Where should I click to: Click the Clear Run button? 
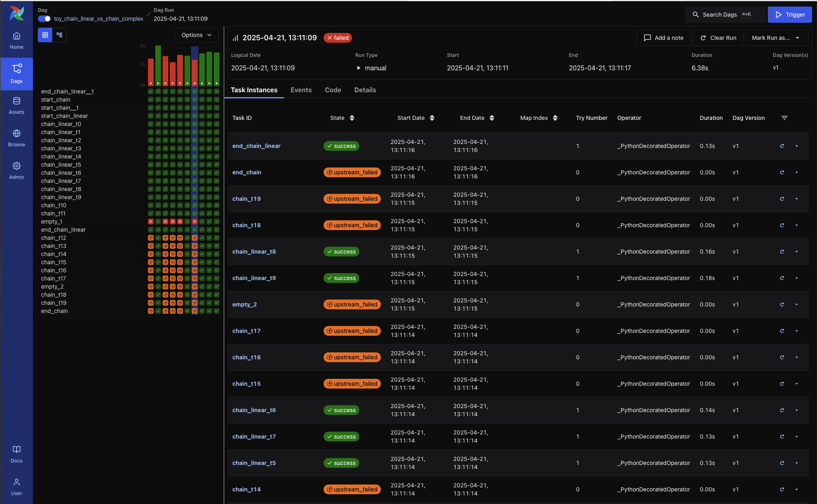click(x=718, y=38)
